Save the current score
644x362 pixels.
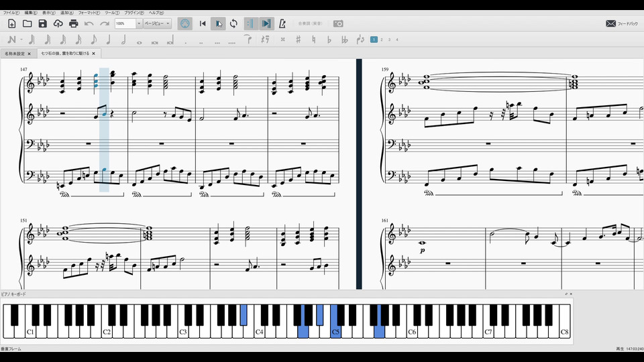(43, 23)
